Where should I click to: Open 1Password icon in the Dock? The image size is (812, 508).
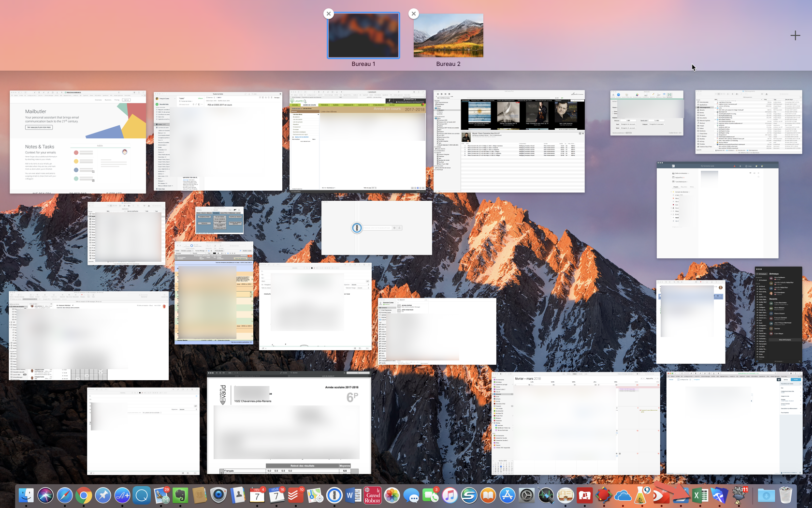[x=334, y=495]
